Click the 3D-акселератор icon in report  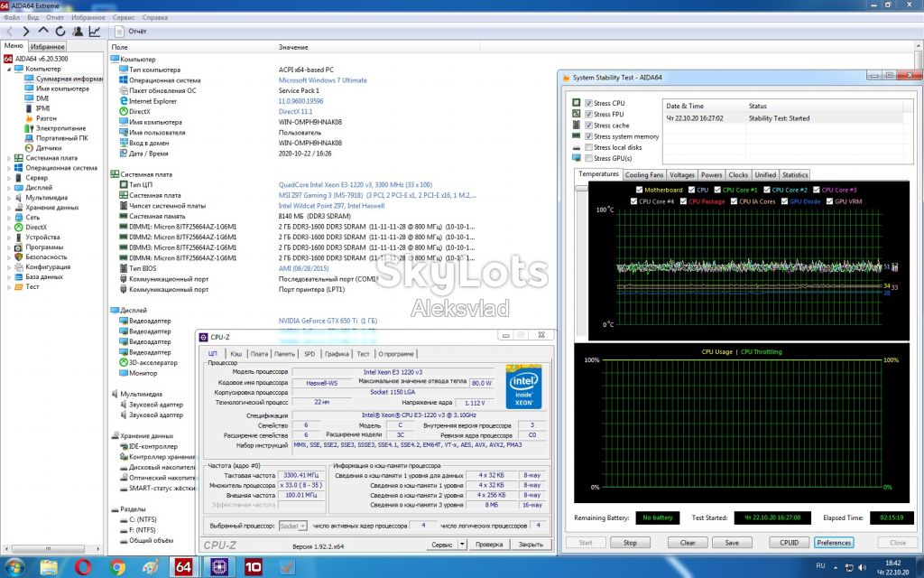123,362
